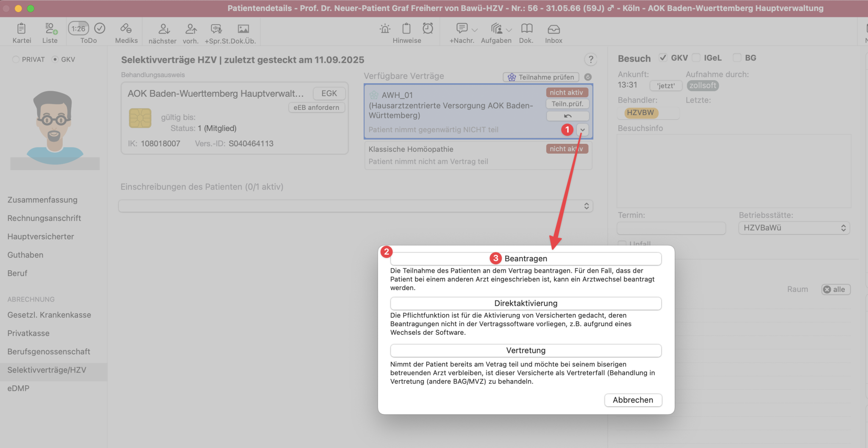Open the Betriebsstätte HZVBaWü selector
Screen dimensions: 868x448
794,228
